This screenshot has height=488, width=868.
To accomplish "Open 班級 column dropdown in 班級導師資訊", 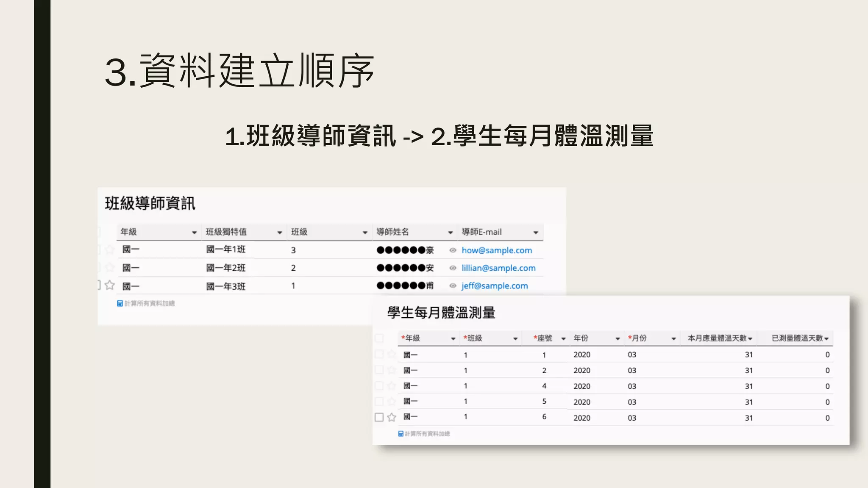I will (365, 233).
